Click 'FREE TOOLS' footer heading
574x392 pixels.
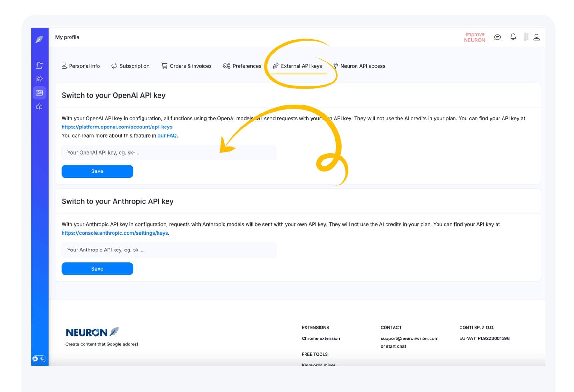pyautogui.click(x=315, y=354)
